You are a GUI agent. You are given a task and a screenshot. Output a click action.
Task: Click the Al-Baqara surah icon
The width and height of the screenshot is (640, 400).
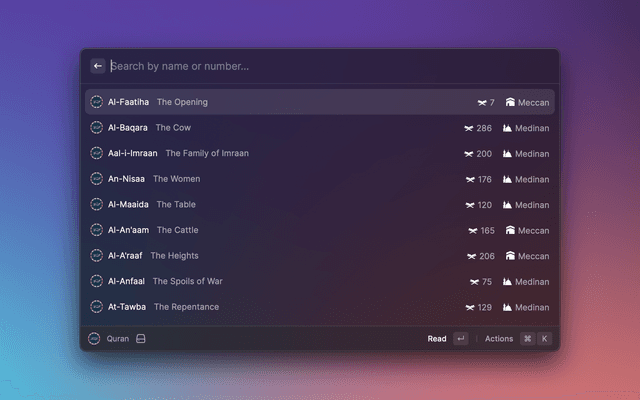coord(97,128)
